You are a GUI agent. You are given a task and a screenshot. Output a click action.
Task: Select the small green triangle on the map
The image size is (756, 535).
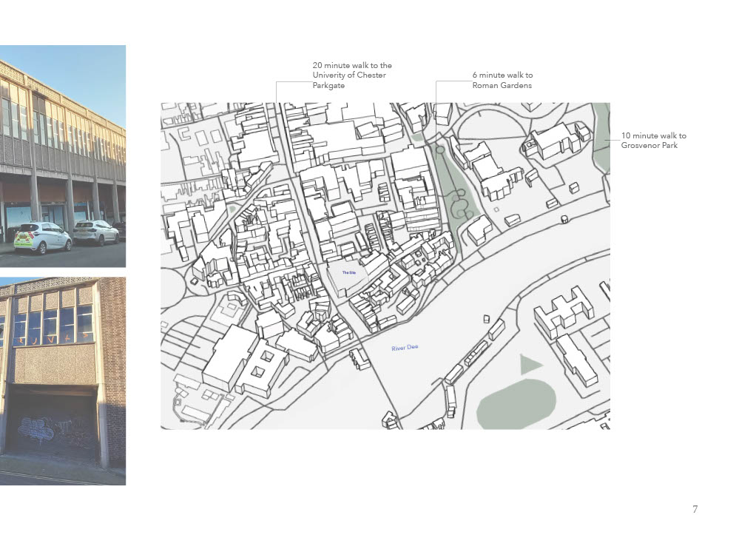pos(530,363)
